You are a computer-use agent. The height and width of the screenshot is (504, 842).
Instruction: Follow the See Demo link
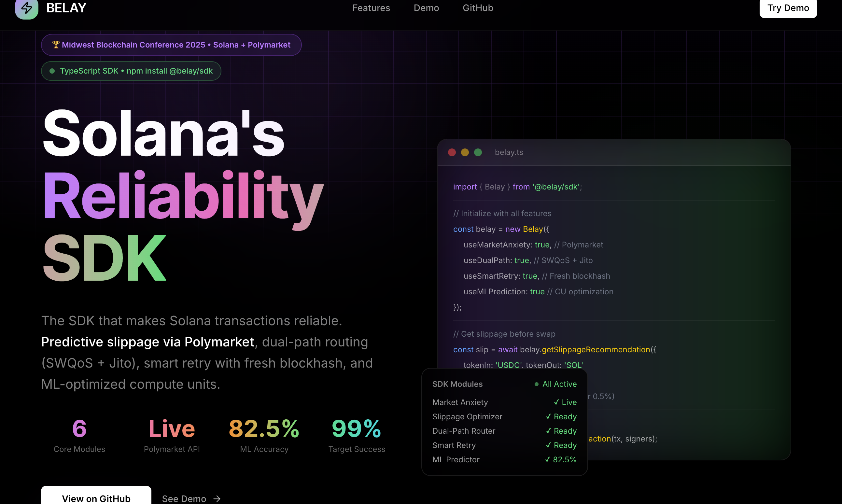(x=184, y=498)
